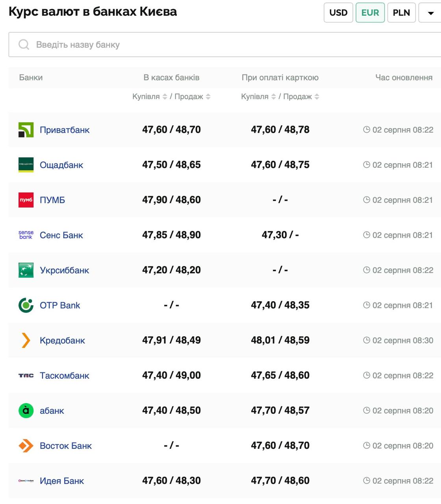Click the Sense Bank logo icon
441x504 pixels.
tap(26, 235)
